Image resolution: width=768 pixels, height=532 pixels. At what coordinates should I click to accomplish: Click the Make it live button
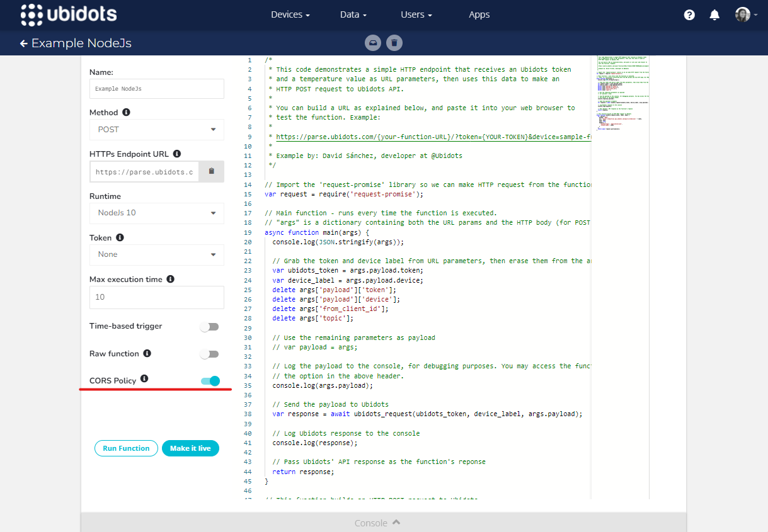(190, 448)
